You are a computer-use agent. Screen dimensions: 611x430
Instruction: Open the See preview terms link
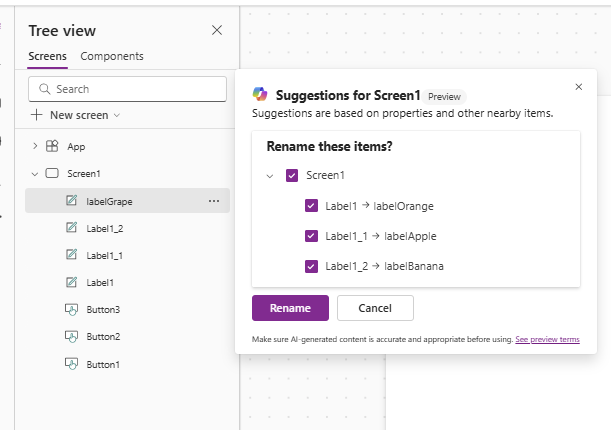(547, 339)
